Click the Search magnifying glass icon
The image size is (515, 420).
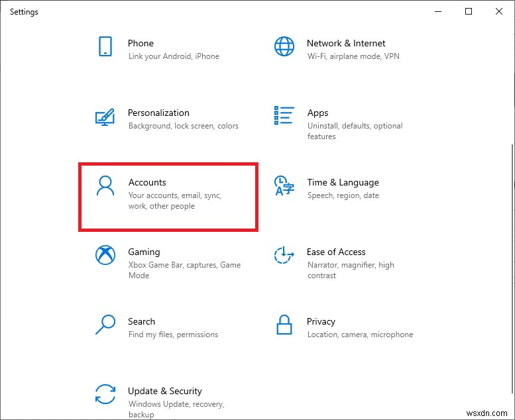(105, 325)
